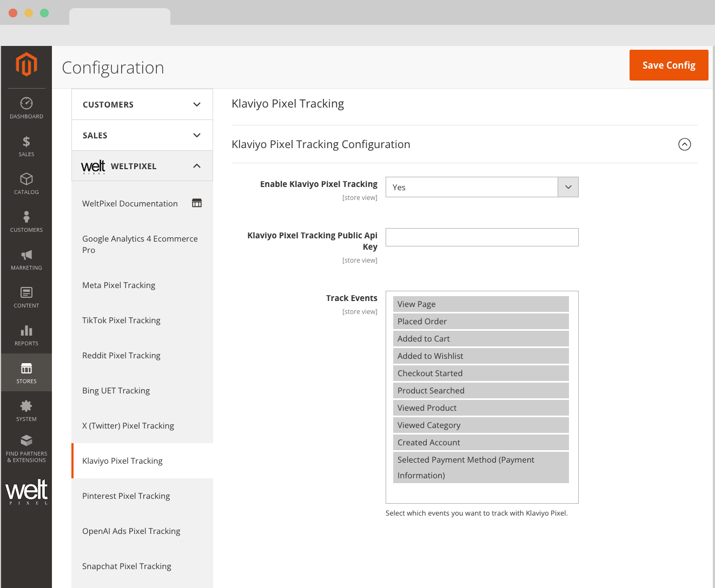Click the browser tab at the top

[x=120, y=16]
